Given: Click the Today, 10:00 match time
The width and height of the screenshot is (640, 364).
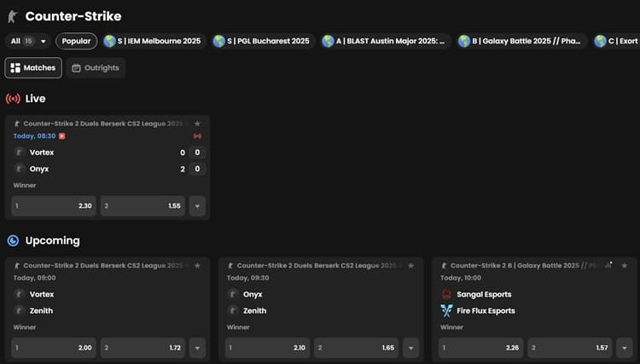Looking at the screenshot, I should 461,278.
